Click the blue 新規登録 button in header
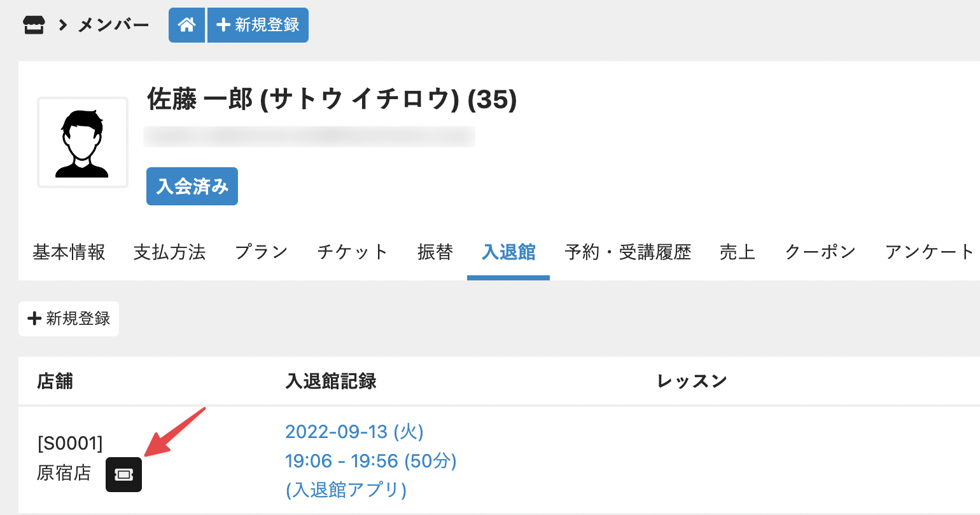Image resolution: width=980 pixels, height=515 pixels. pos(258,25)
